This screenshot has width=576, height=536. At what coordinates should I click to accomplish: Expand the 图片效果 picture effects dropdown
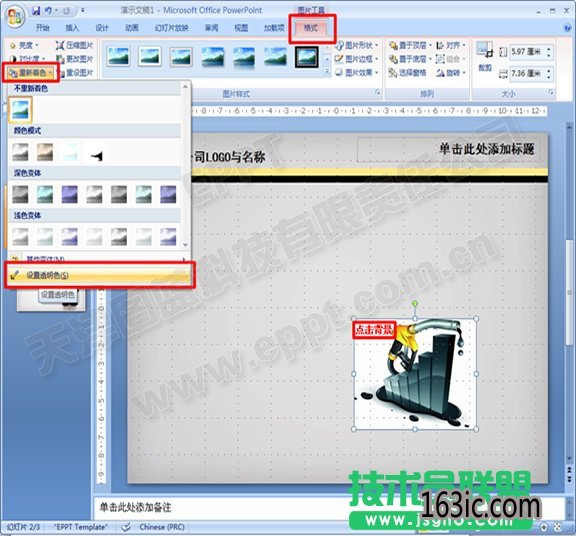(356, 73)
